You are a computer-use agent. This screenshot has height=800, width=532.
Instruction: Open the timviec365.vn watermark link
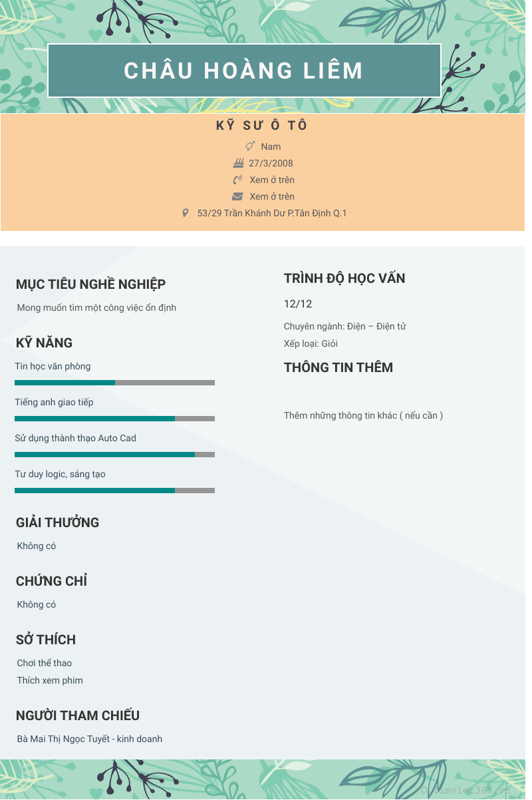point(469,789)
